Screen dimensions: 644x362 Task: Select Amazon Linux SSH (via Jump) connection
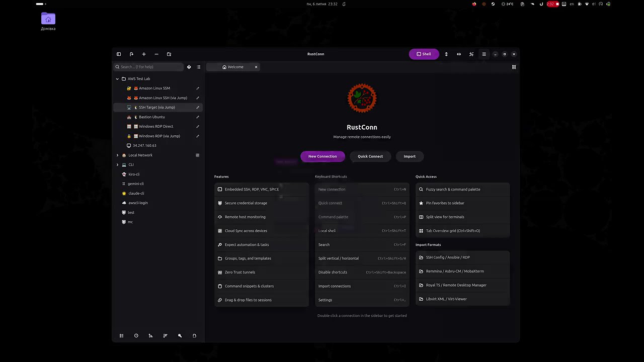pos(158,98)
